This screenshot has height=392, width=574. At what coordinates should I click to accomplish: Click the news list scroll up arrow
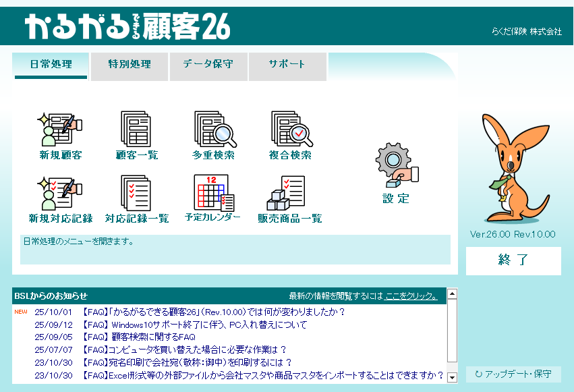(452, 293)
